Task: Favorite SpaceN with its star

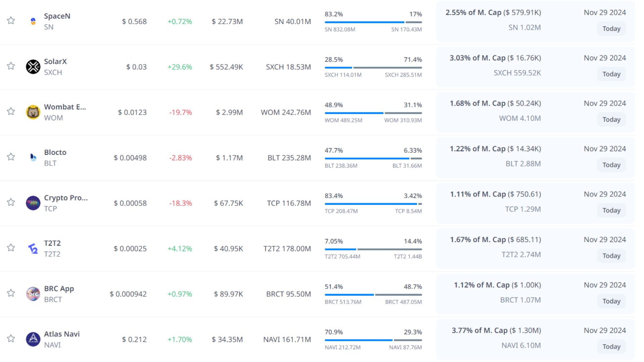Action: click(x=11, y=20)
